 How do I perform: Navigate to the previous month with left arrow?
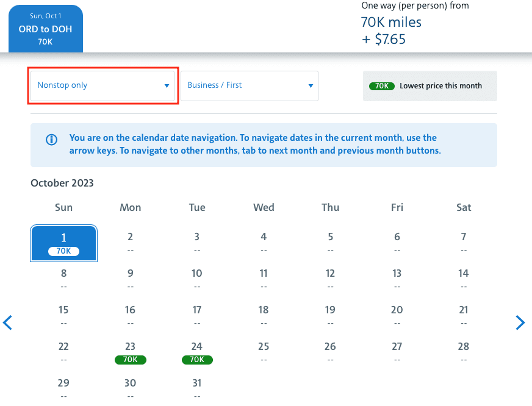click(x=8, y=322)
